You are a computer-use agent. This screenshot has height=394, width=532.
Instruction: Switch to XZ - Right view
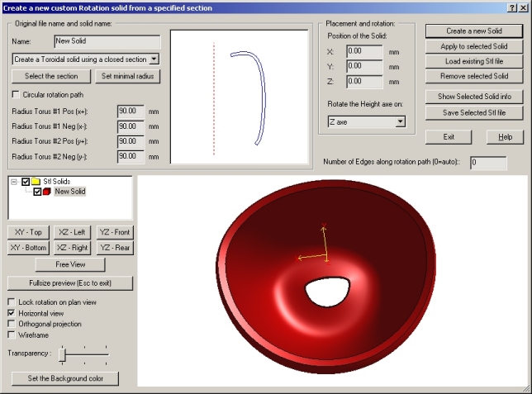coord(72,248)
